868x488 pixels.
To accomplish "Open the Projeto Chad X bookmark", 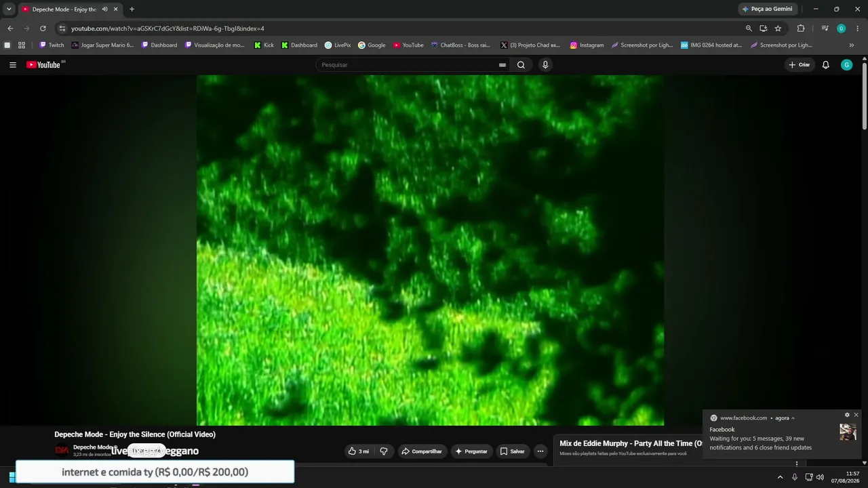I will point(530,45).
